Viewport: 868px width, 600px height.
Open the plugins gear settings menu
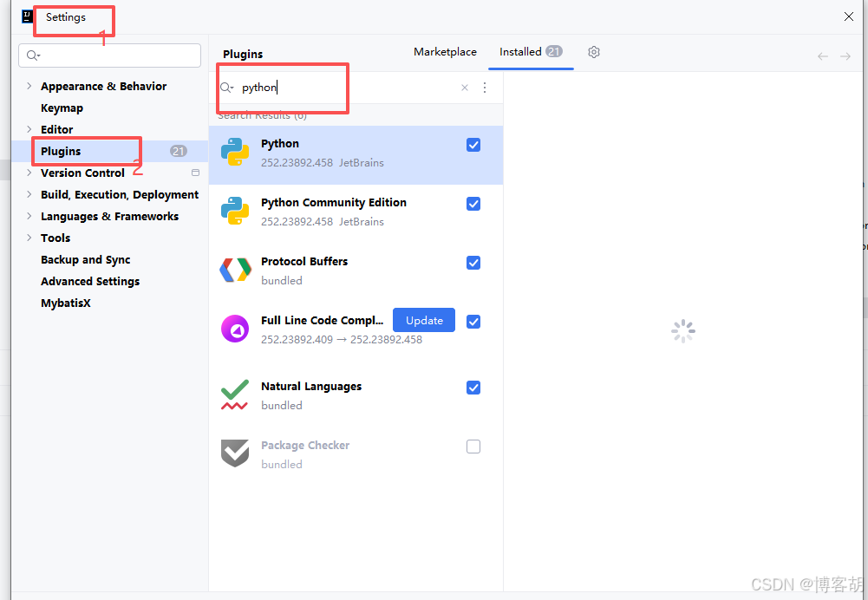coord(593,52)
